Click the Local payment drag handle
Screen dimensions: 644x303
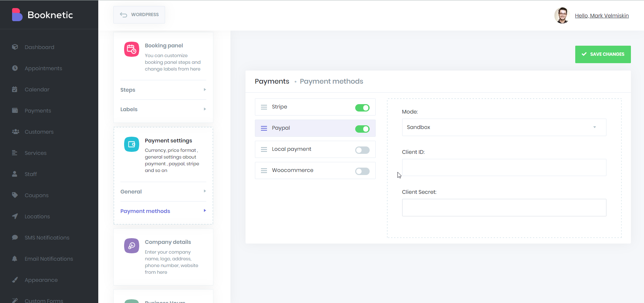[264, 149]
